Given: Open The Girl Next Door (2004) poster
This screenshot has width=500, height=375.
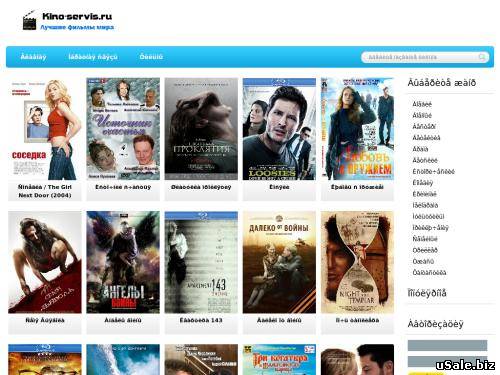Looking at the screenshot, I should click(45, 129).
